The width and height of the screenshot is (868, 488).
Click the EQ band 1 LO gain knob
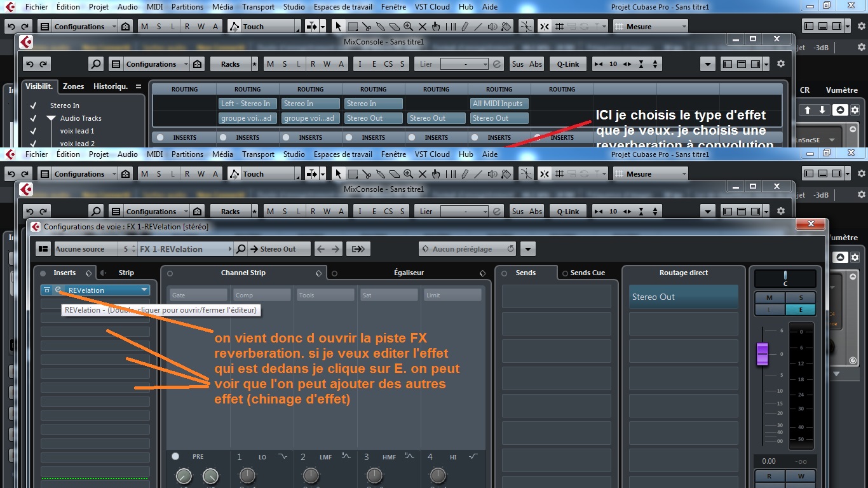point(247,475)
